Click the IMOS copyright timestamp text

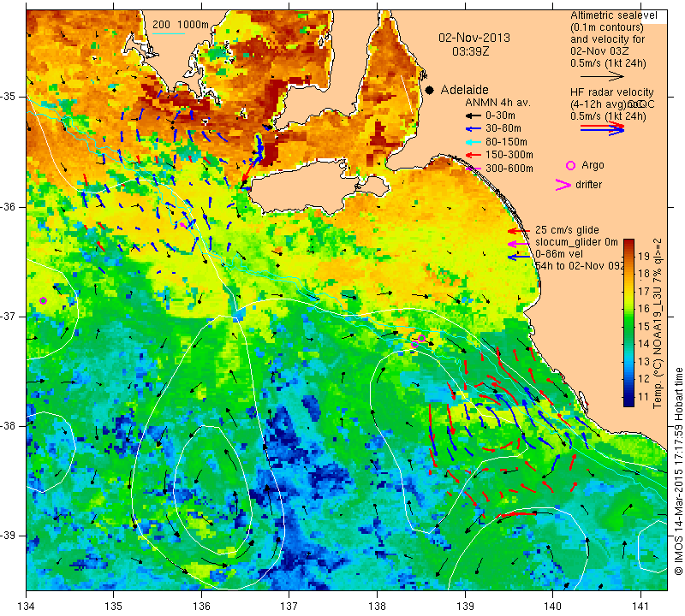coord(678,471)
